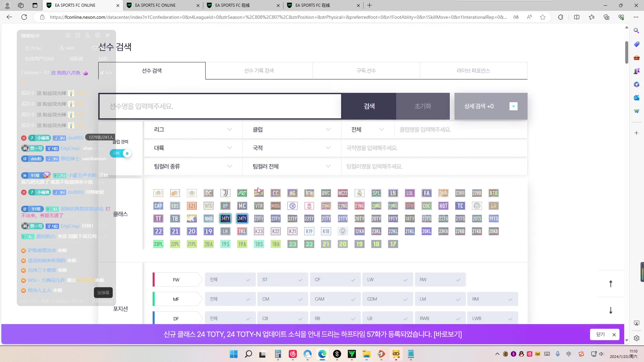Focus the player name search field

pyautogui.click(x=220, y=106)
